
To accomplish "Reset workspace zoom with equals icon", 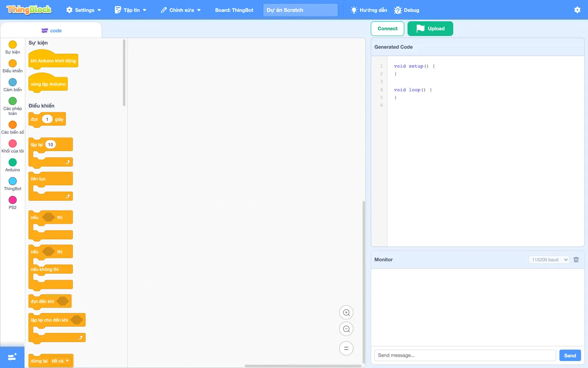I will [x=346, y=348].
